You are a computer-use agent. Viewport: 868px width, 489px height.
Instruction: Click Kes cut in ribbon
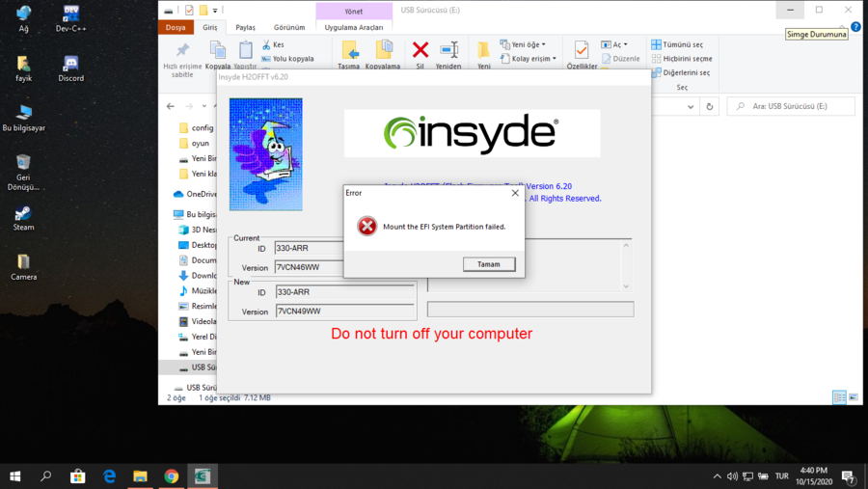click(x=273, y=44)
